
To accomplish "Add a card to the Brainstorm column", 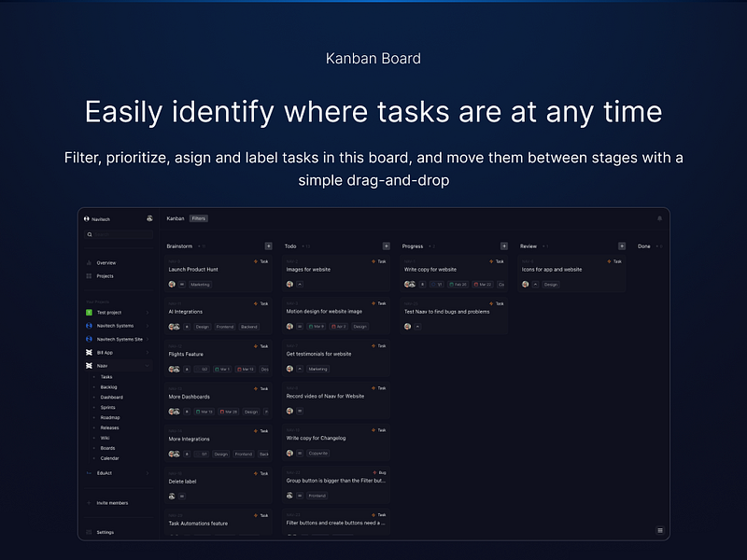I will pyautogui.click(x=269, y=246).
